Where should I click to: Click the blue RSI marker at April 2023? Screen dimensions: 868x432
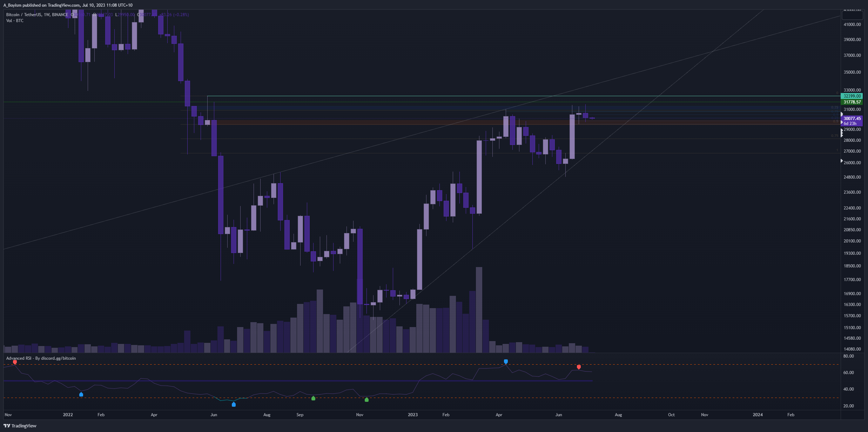click(506, 361)
